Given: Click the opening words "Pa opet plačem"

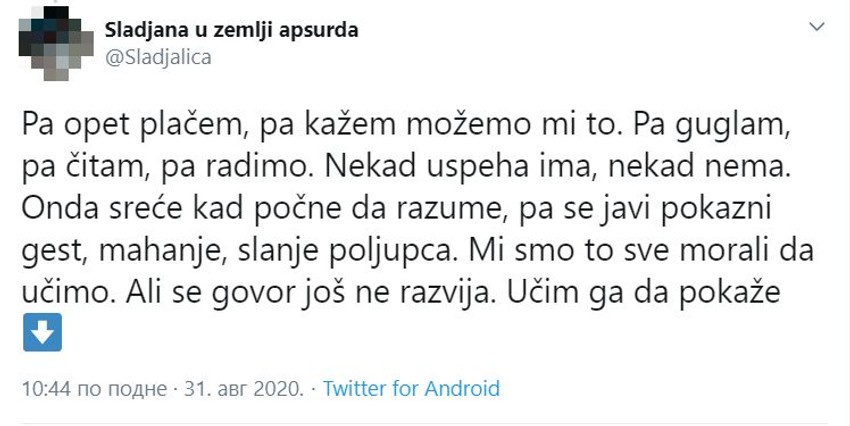Looking at the screenshot, I should (104, 127).
